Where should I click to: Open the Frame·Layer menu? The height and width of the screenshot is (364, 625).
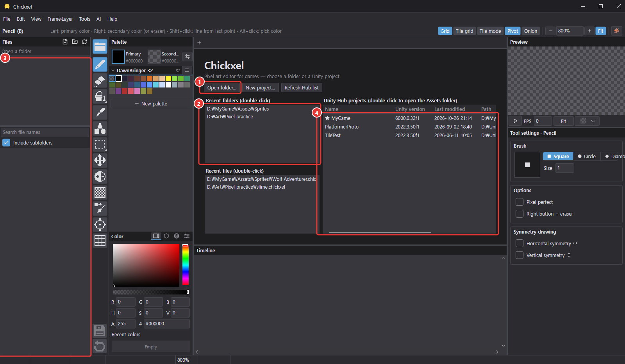[x=60, y=19]
